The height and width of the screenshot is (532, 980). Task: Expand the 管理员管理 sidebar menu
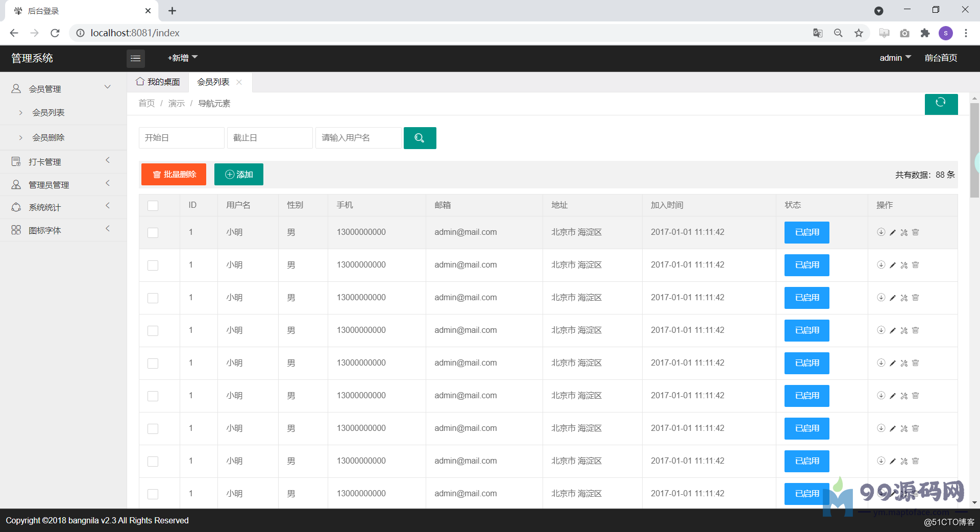[63, 184]
